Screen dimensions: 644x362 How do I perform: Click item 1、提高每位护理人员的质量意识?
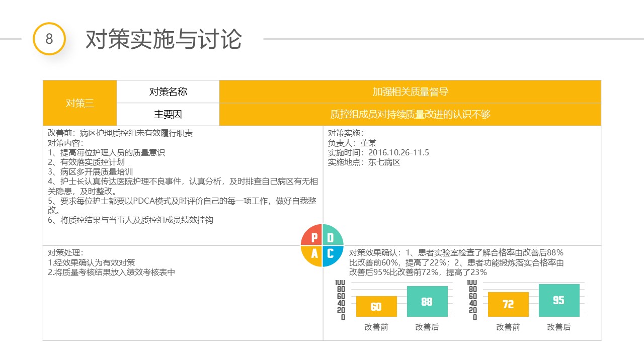tap(106, 152)
